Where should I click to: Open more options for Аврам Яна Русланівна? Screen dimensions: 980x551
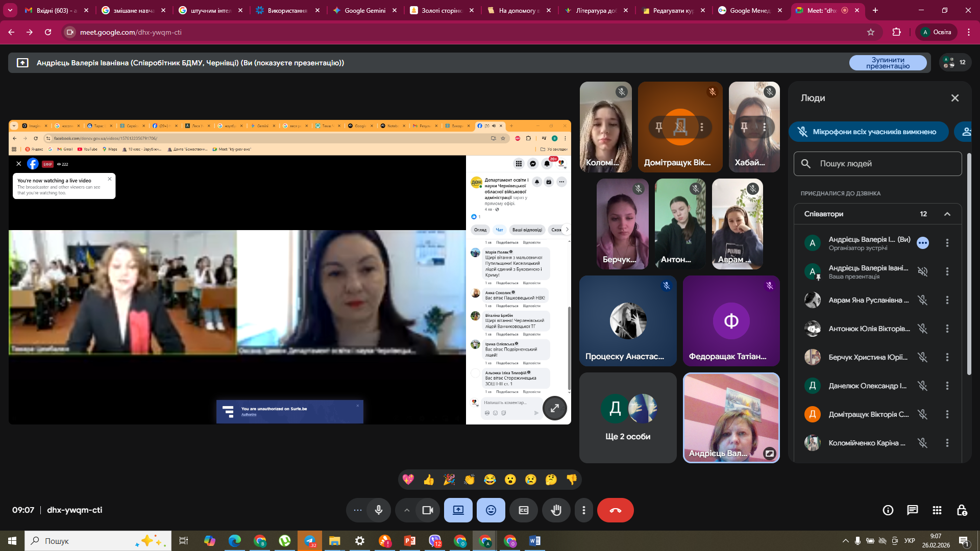(x=947, y=300)
